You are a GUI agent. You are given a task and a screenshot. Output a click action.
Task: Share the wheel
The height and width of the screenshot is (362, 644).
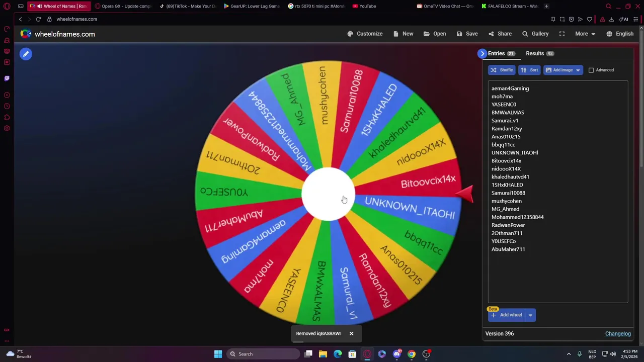click(x=500, y=34)
